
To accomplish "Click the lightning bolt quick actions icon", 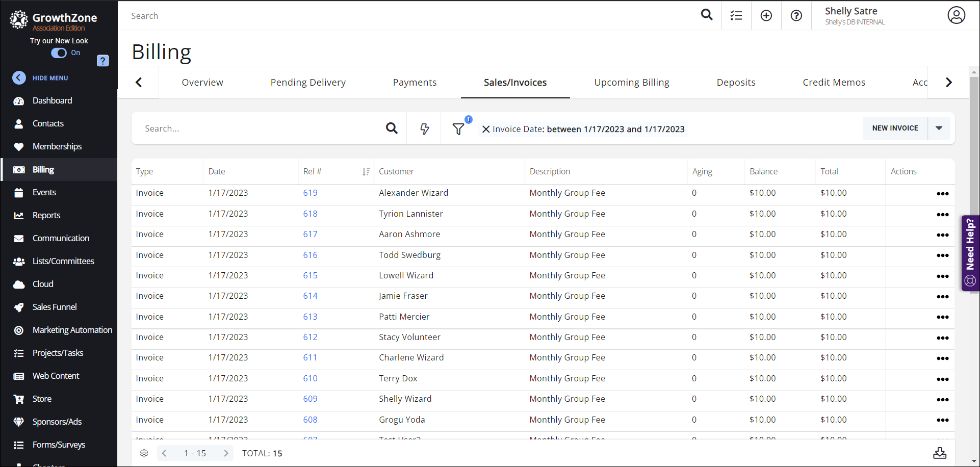I will 424,129.
